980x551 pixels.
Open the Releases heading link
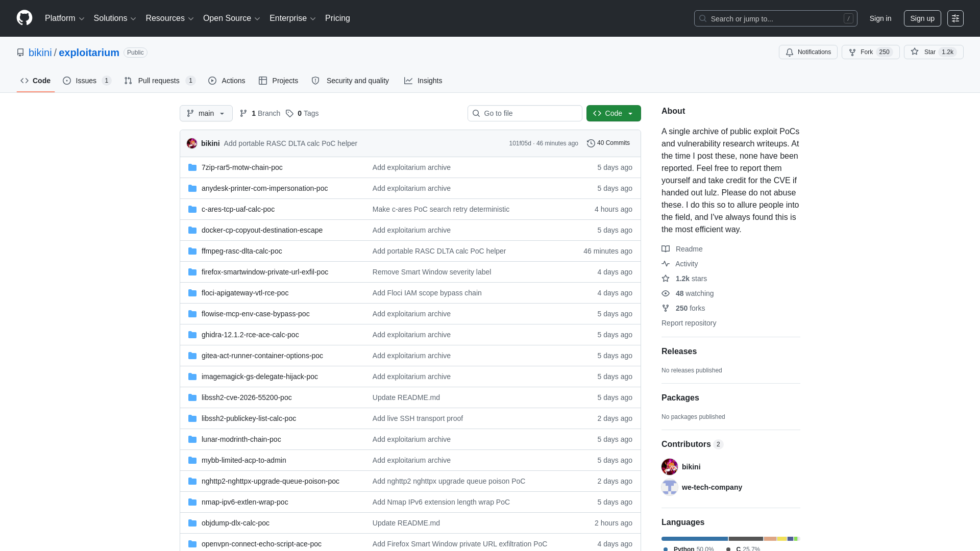click(679, 352)
